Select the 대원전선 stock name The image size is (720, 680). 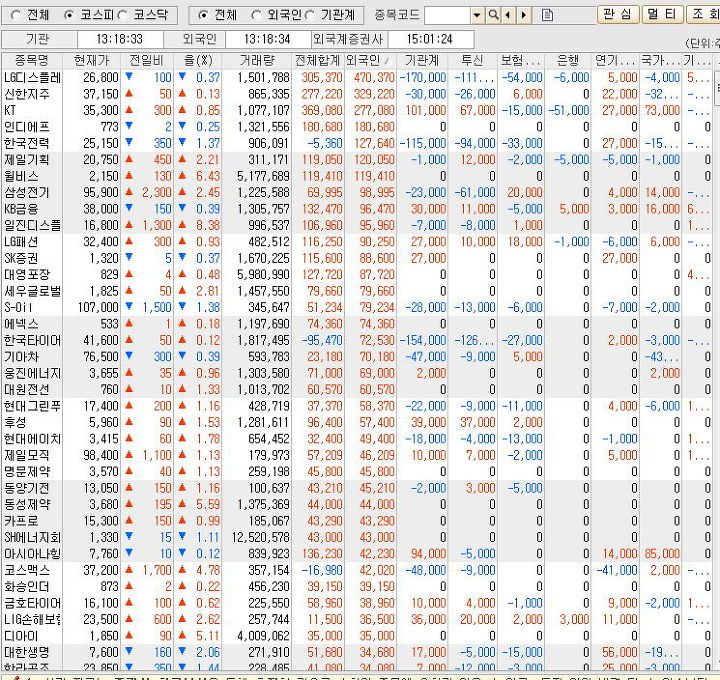(26, 389)
